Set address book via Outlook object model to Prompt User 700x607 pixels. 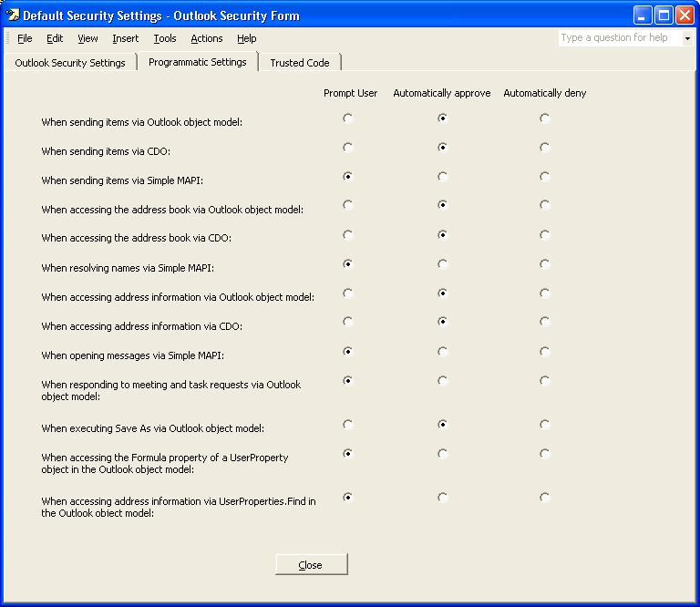pyautogui.click(x=348, y=205)
